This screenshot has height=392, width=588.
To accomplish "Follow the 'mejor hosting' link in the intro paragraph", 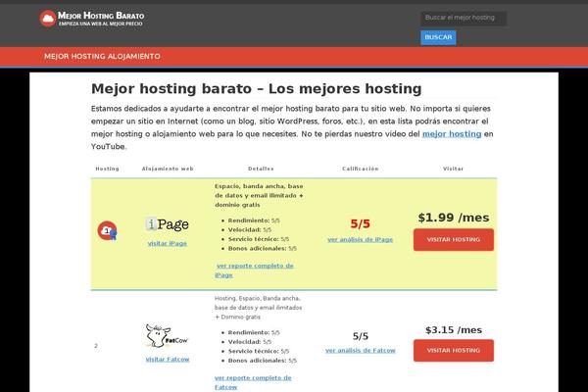I will pyautogui.click(x=452, y=134).
